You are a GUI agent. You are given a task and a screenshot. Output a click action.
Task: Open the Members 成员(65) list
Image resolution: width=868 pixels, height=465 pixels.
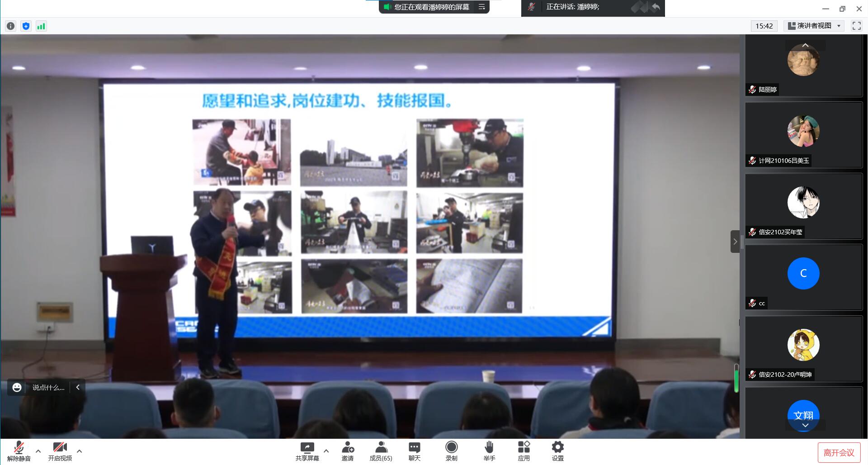pos(381,451)
